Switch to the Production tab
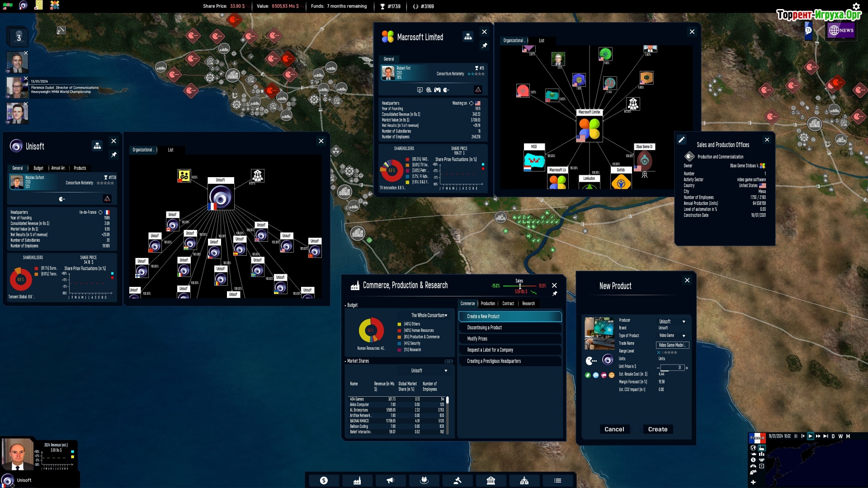 [488, 304]
